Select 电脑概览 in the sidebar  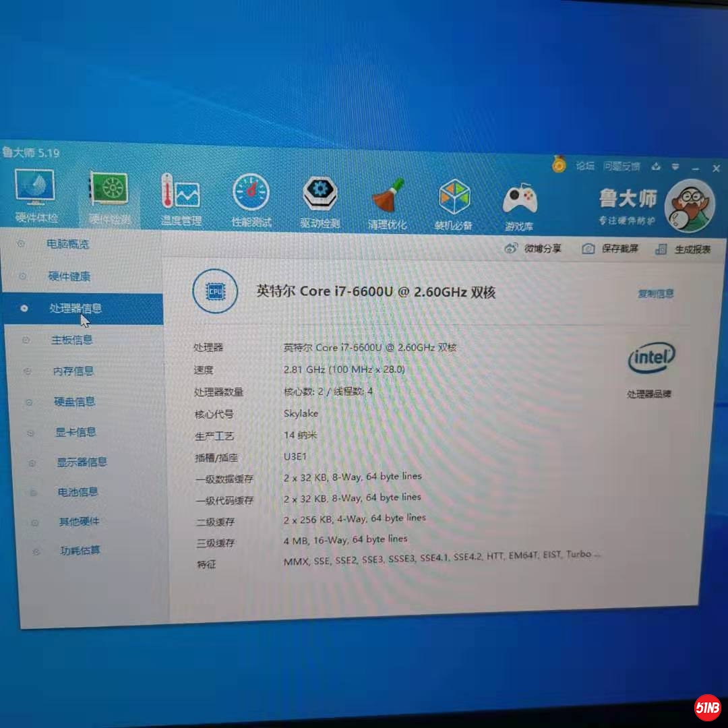click(67, 244)
